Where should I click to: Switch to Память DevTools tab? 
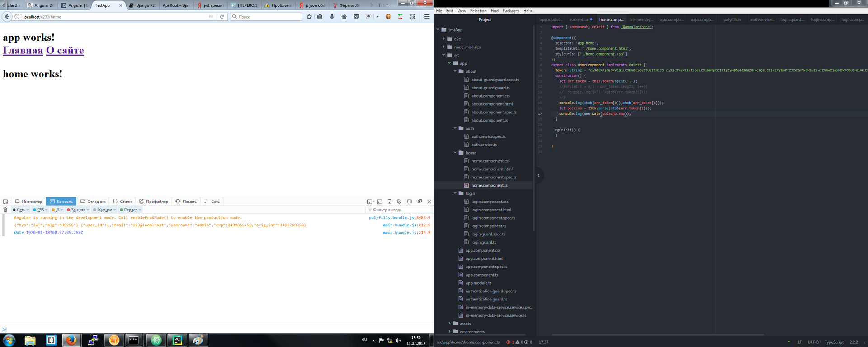(186, 202)
